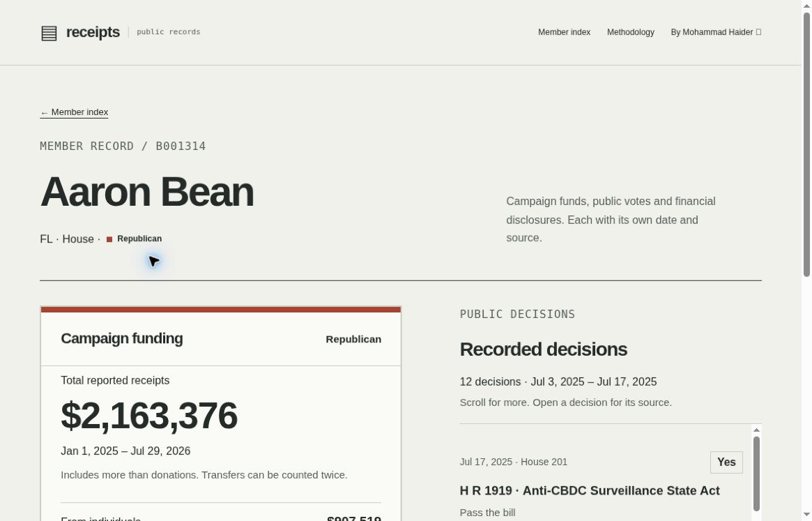The width and height of the screenshot is (812, 521).
Task: Click the Yes vote badge
Action: pyautogui.click(x=726, y=462)
